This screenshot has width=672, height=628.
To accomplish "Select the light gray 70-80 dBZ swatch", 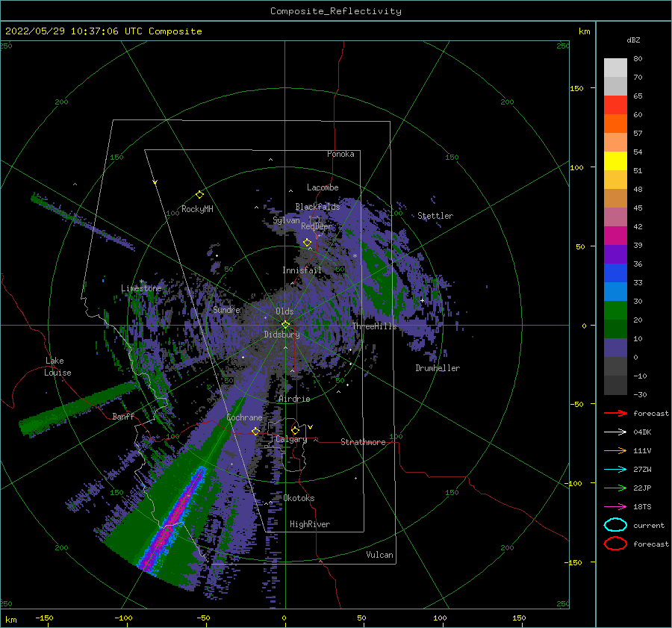I will pos(615,68).
